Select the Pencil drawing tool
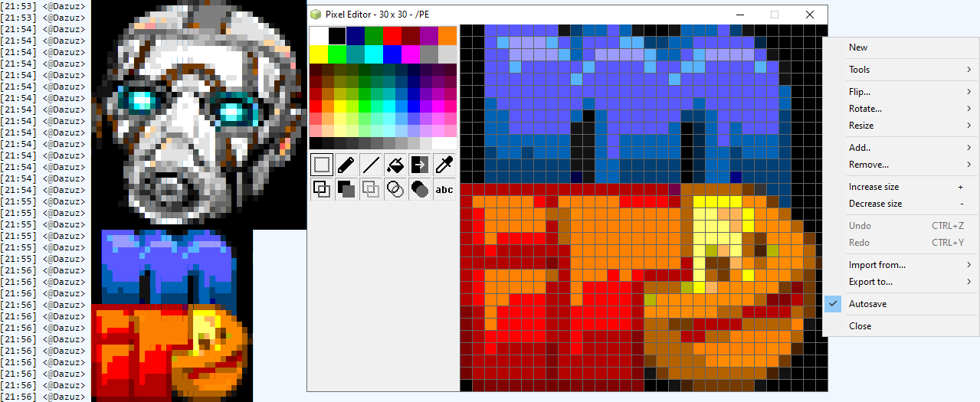 point(346,165)
